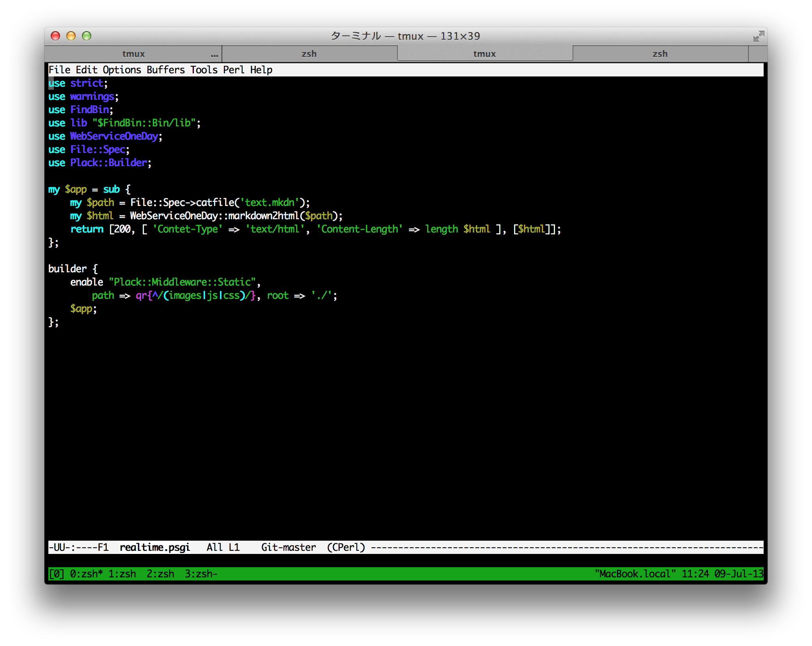
Task: Click the red close window button
Action: (x=55, y=36)
